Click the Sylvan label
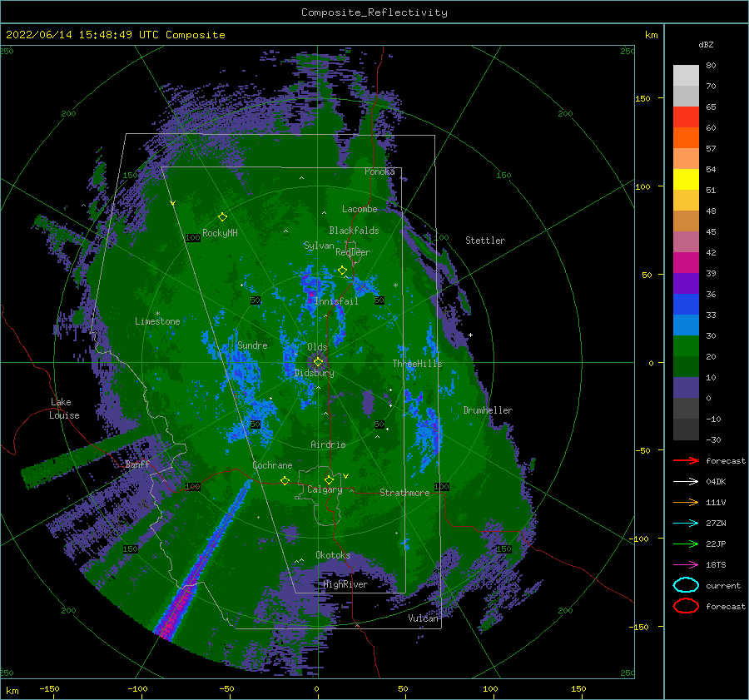The height and width of the screenshot is (700, 749). point(319,246)
